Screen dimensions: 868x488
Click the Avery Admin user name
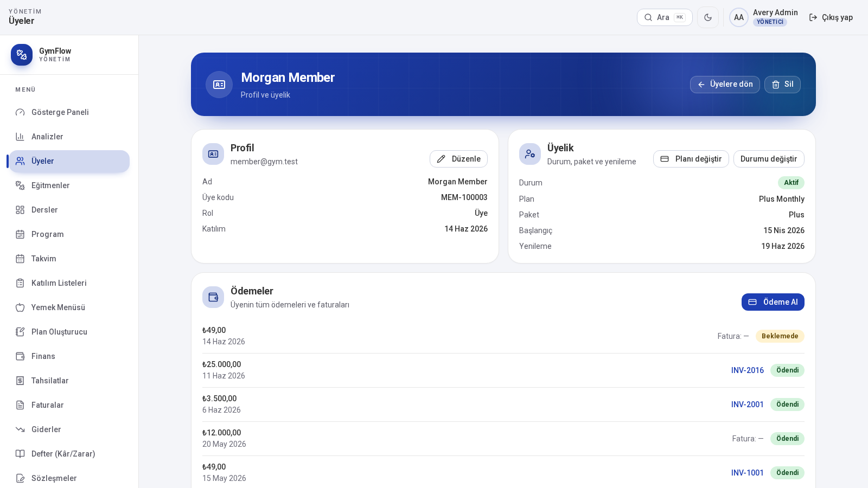click(775, 12)
